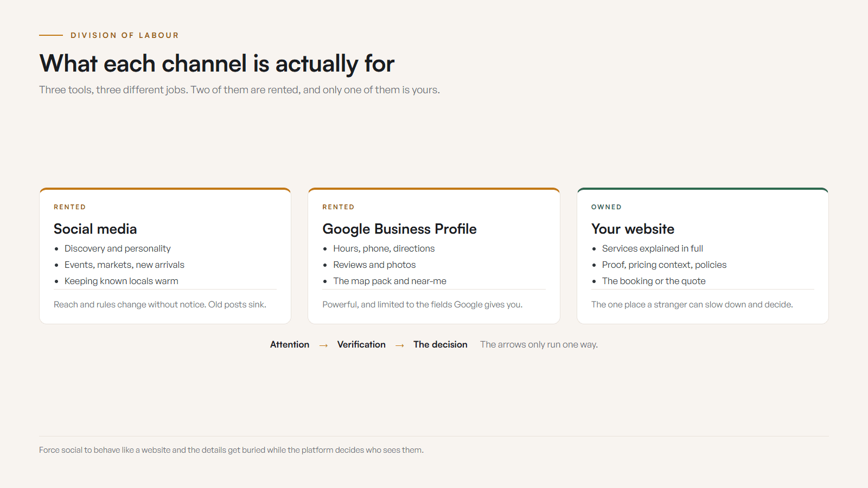Viewport: 868px width, 488px height.
Task: Select the 'Your website' card title
Action: click(x=633, y=229)
